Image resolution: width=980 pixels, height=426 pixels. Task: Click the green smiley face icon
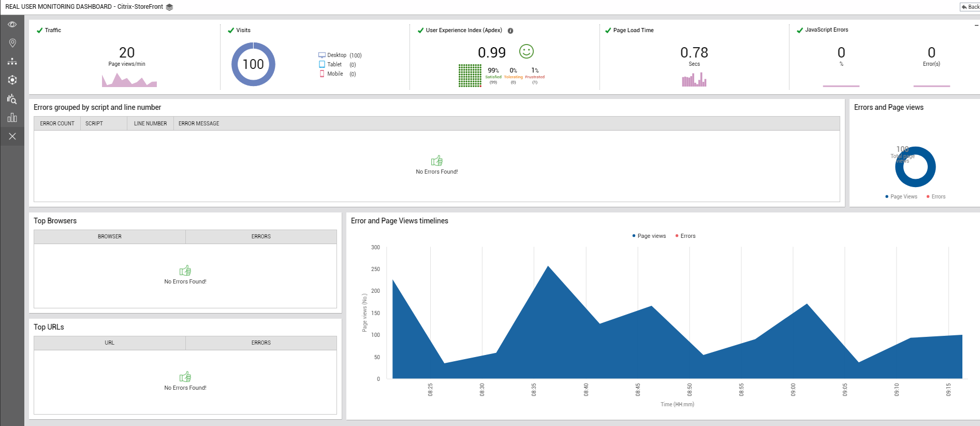526,51
